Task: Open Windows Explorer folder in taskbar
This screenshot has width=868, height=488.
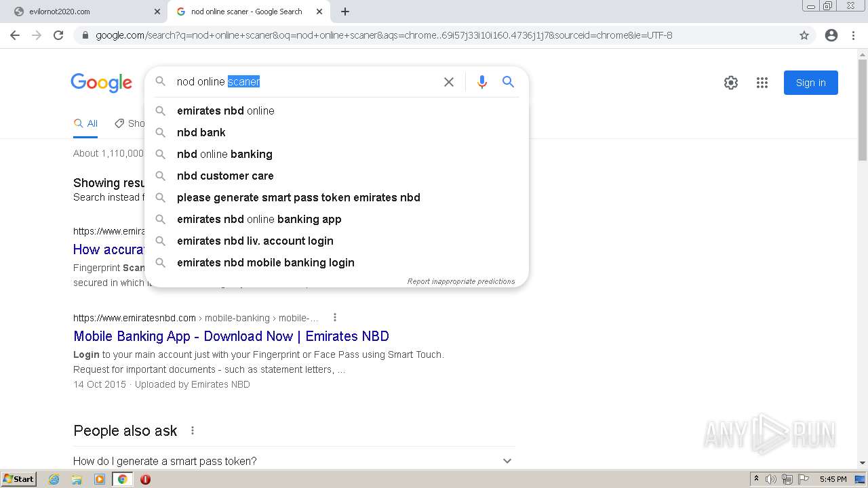Action: 77,479
